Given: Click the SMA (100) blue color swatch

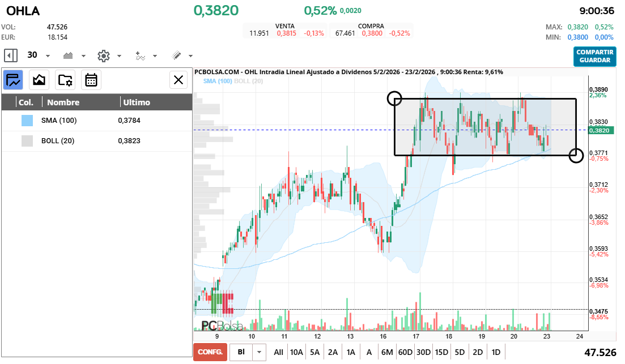Looking at the screenshot, I should (27, 120).
